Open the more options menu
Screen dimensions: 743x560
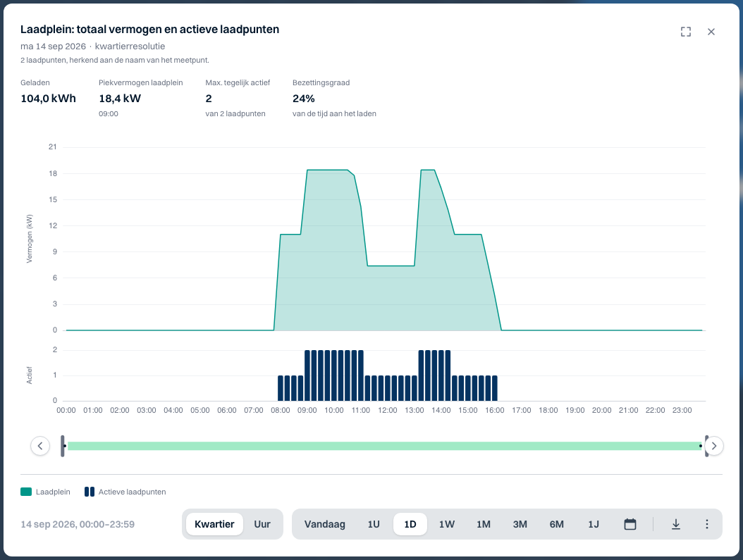click(707, 524)
